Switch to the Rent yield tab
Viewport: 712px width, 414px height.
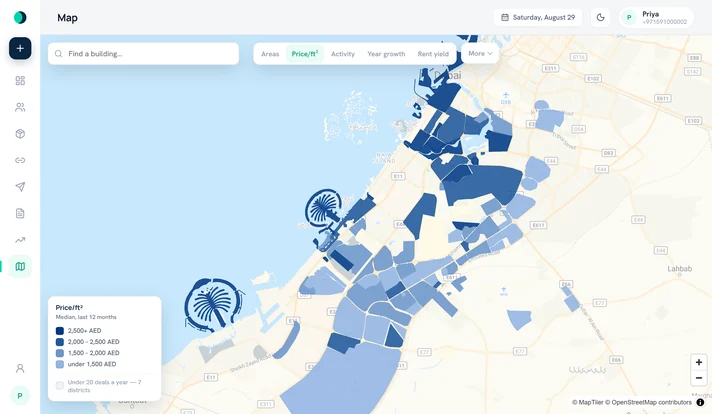click(433, 54)
